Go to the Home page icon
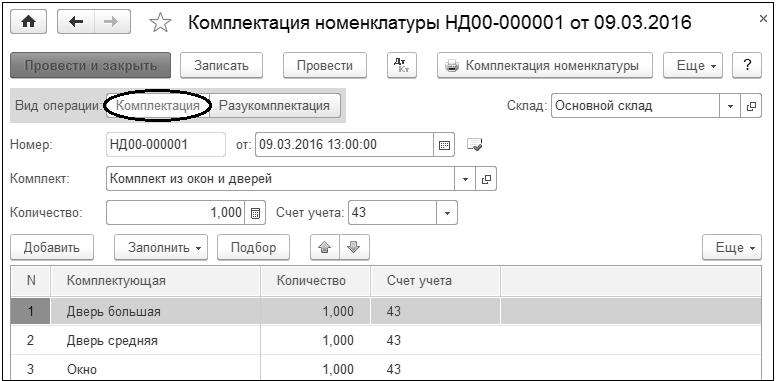This screenshot has width=776, height=381. tap(29, 23)
